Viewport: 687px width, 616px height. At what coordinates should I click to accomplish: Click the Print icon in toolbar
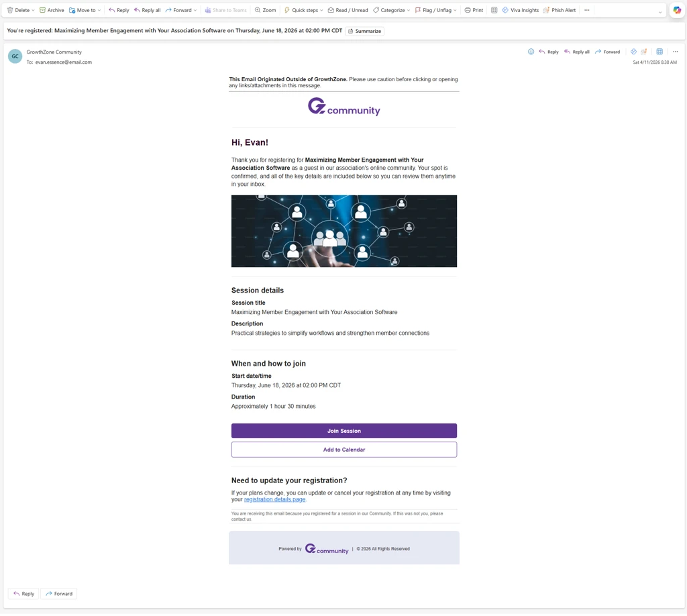474,10
